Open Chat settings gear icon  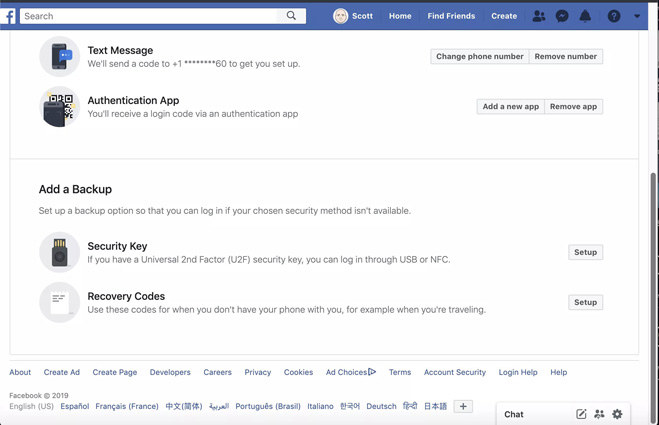point(617,414)
